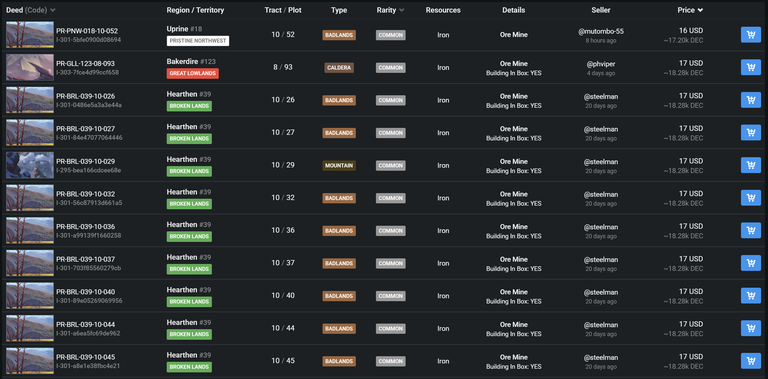
Task: Add Bakerdire PR-GLL-123-08-093 to cart
Action: tap(750, 68)
